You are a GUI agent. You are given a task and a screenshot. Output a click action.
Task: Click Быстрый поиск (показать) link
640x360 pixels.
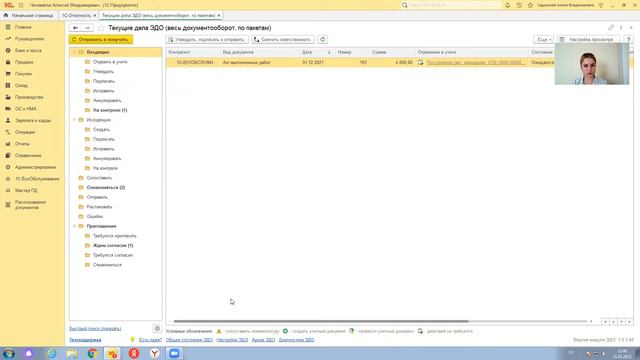coord(95,329)
